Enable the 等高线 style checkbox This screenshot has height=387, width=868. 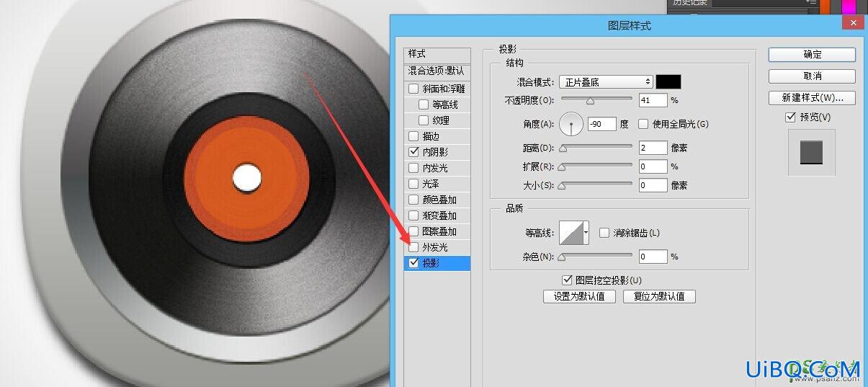pos(424,104)
